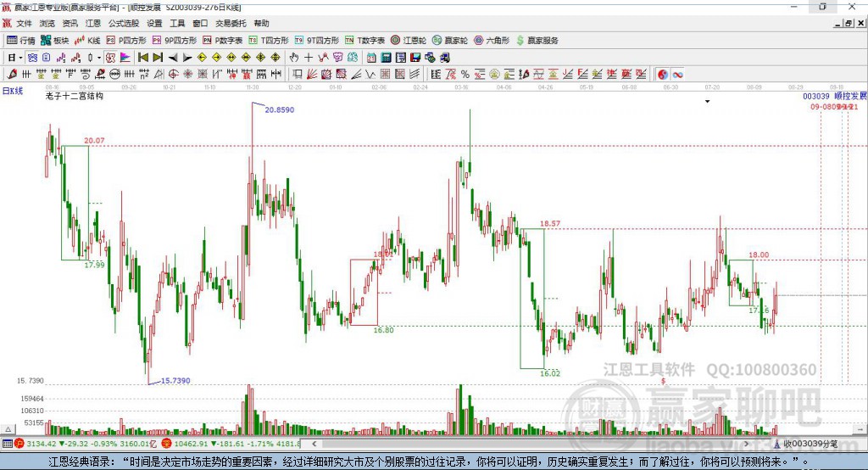Open dropdown arrow above the chart

coord(708,102)
